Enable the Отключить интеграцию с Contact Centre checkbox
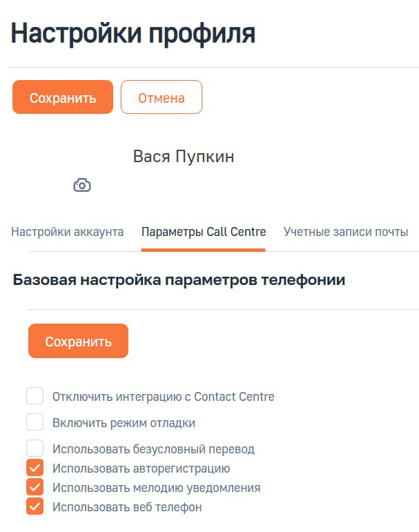The width and height of the screenshot is (419, 532). tap(35, 396)
